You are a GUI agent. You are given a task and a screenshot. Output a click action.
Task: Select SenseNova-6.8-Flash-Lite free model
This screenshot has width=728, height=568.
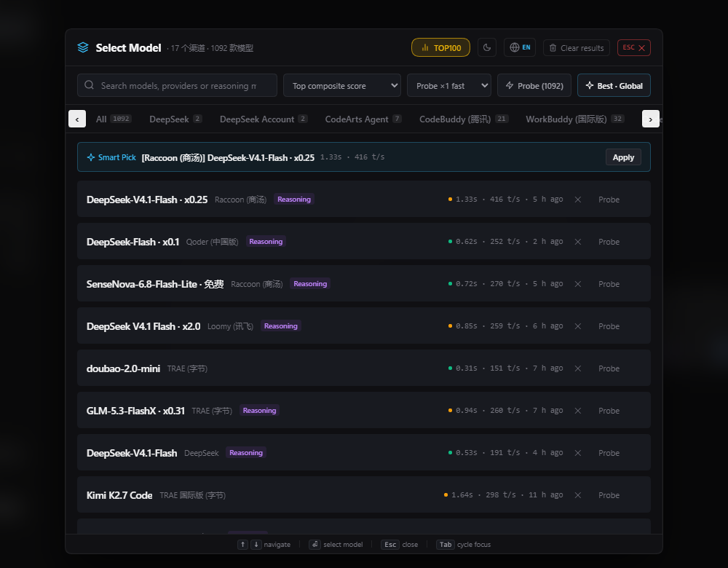[364, 284]
